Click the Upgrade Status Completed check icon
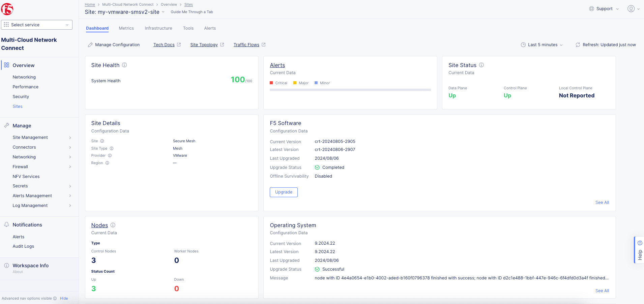This screenshot has height=304, width=644. point(317,168)
